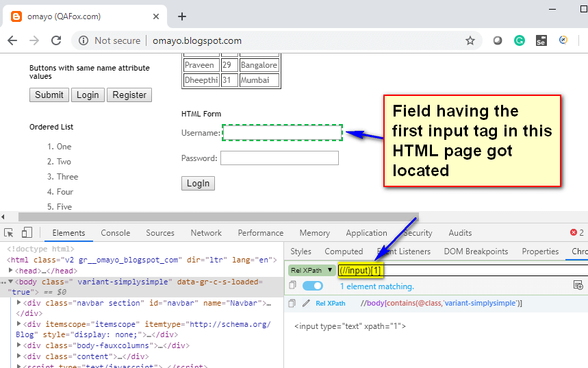Open the DOM Breakpoints sidebar tab

click(476, 252)
